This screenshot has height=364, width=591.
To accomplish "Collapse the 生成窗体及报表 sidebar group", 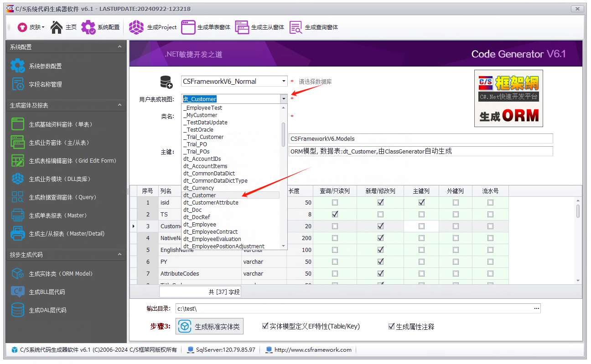I will click(119, 105).
